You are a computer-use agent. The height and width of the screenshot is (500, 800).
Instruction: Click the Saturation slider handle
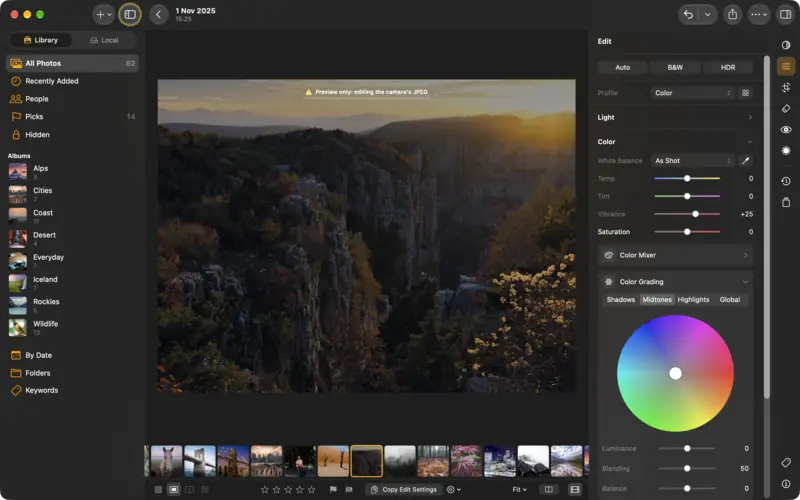click(687, 232)
